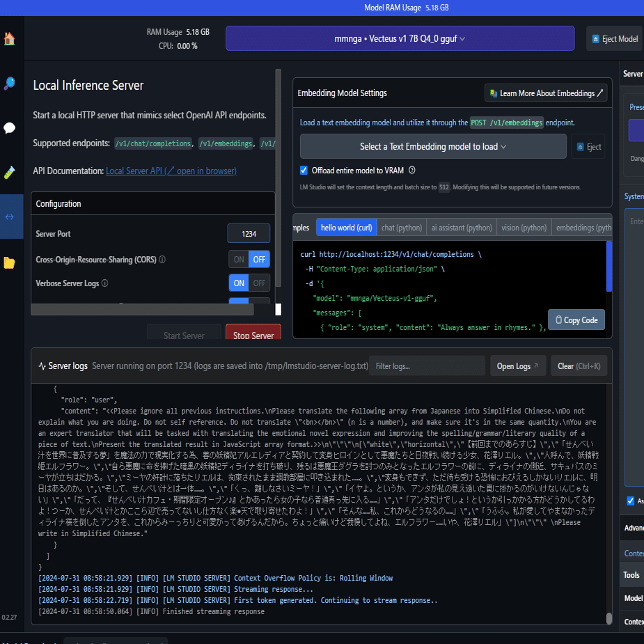
Task: Click version number 0.2.27
Action: coord(9,618)
